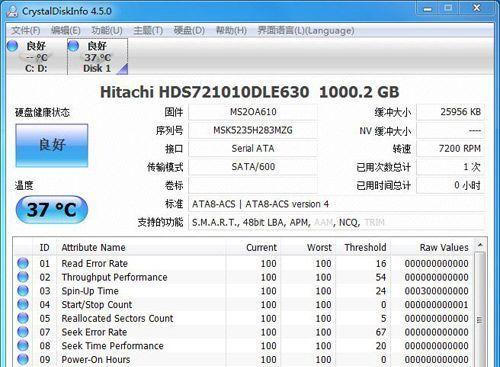Click the ATA8-ACS standard field

(337, 204)
